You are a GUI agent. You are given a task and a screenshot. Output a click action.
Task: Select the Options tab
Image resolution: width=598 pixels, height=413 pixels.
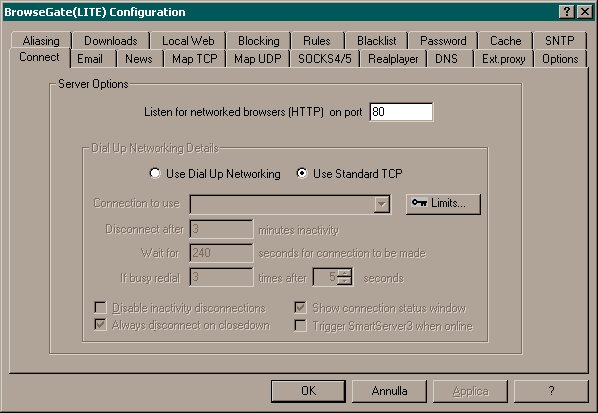[x=560, y=59]
